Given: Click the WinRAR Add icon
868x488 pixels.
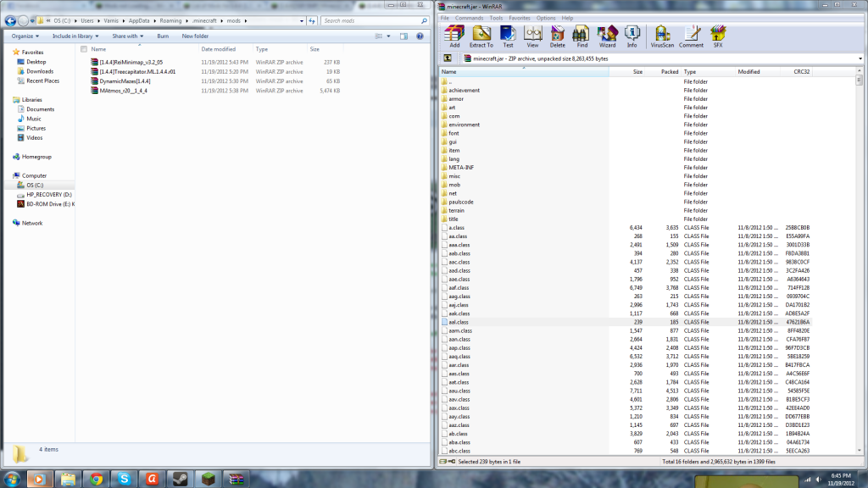Looking at the screenshot, I should pyautogui.click(x=454, y=36).
